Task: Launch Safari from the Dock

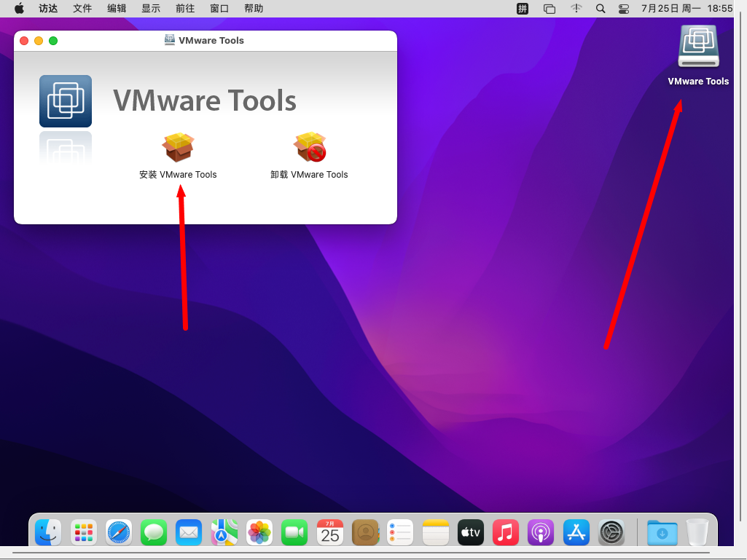Action: point(119,532)
